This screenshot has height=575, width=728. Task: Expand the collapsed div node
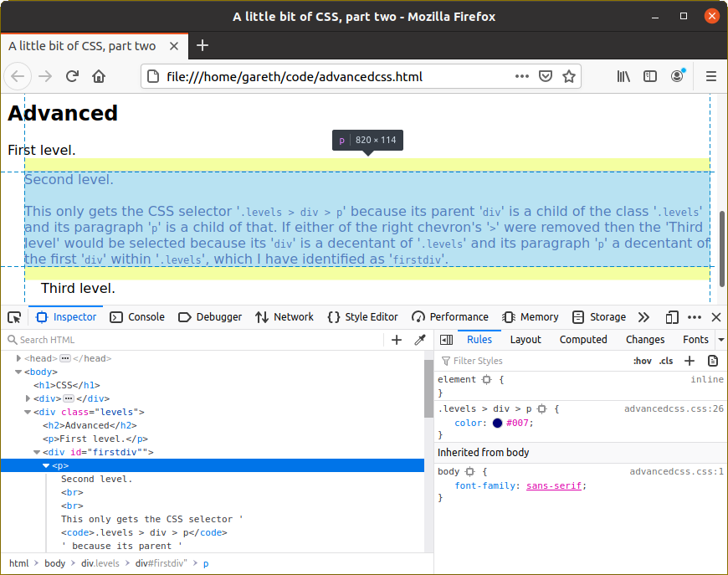click(x=28, y=398)
